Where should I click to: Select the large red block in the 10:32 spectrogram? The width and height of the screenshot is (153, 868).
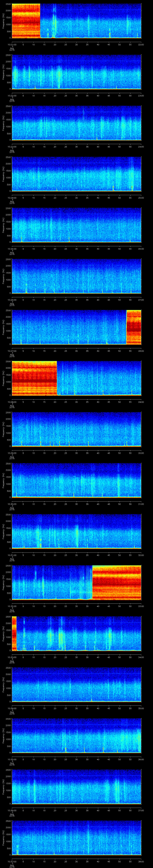click(x=116, y=582)
